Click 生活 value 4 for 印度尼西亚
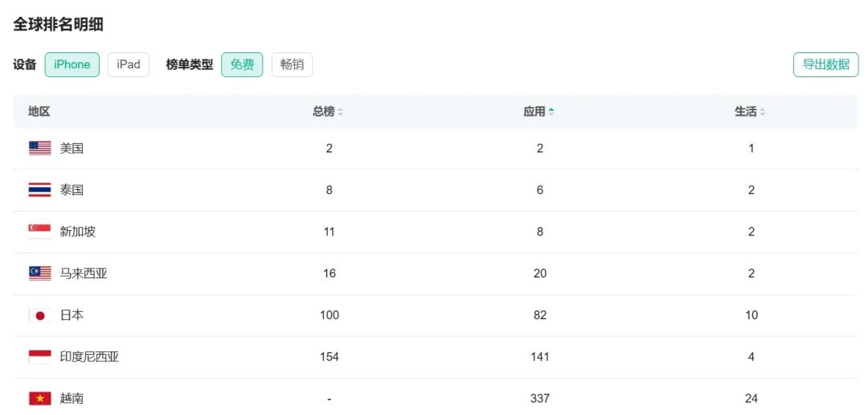 751,357
